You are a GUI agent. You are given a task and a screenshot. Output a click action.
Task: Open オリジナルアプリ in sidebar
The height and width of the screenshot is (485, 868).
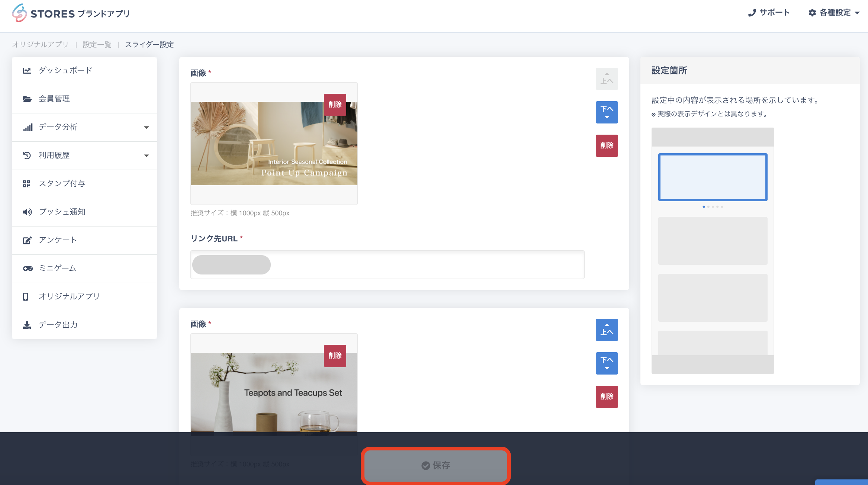click(x=84, y=297)
